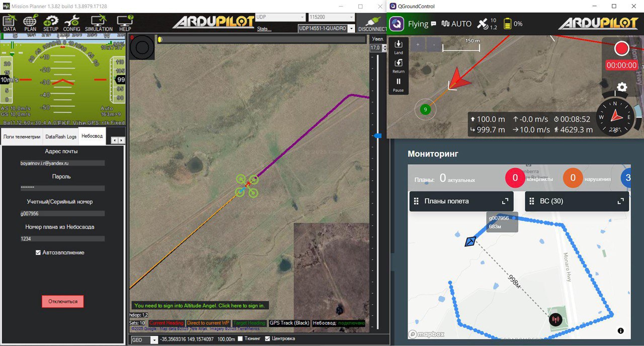Click the map zoom vertical slider handle
The image size is (644, 346).
pyautogui.click(x=378, y=135)
